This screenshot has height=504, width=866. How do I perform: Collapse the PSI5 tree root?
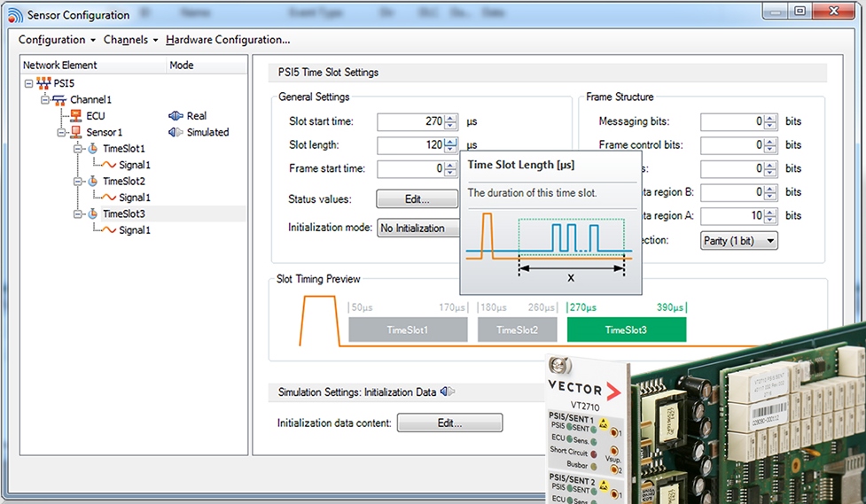coord(29,84)
